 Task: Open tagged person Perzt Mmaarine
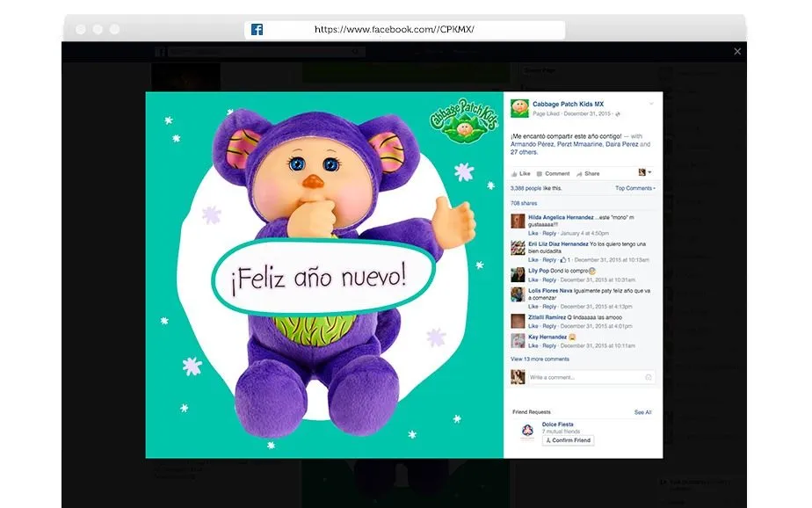click(x=579, y=144)
